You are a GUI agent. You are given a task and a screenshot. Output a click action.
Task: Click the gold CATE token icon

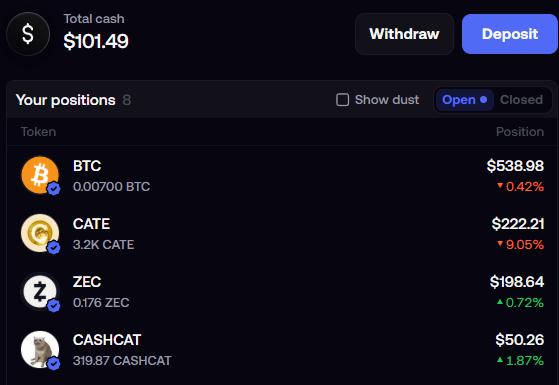[40, 233]
